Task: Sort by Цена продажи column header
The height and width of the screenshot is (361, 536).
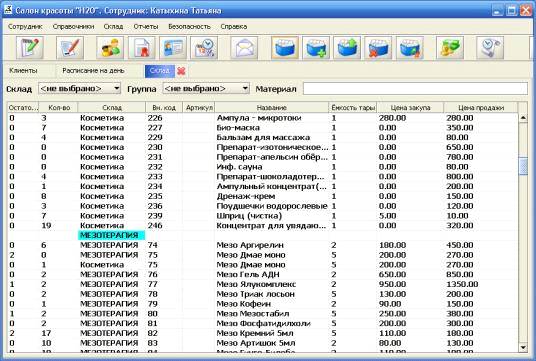Action: click(x=481, y=107)
